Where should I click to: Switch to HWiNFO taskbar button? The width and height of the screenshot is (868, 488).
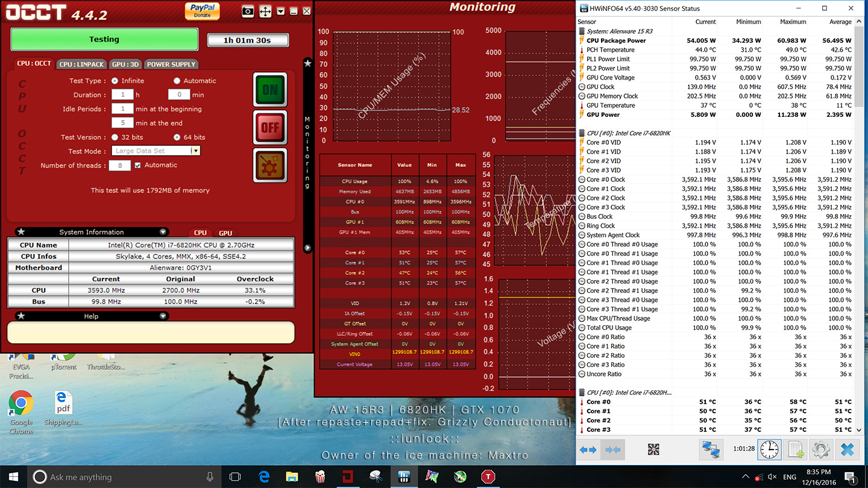[404, 477]
